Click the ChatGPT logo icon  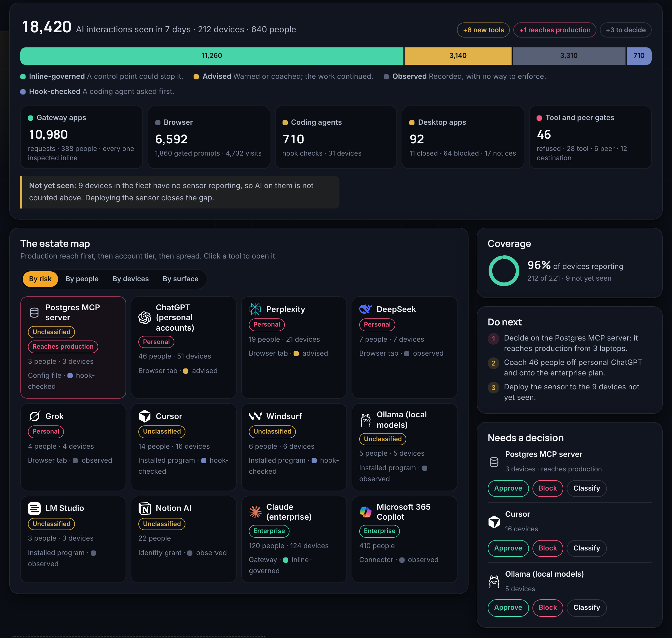[145, 318]
